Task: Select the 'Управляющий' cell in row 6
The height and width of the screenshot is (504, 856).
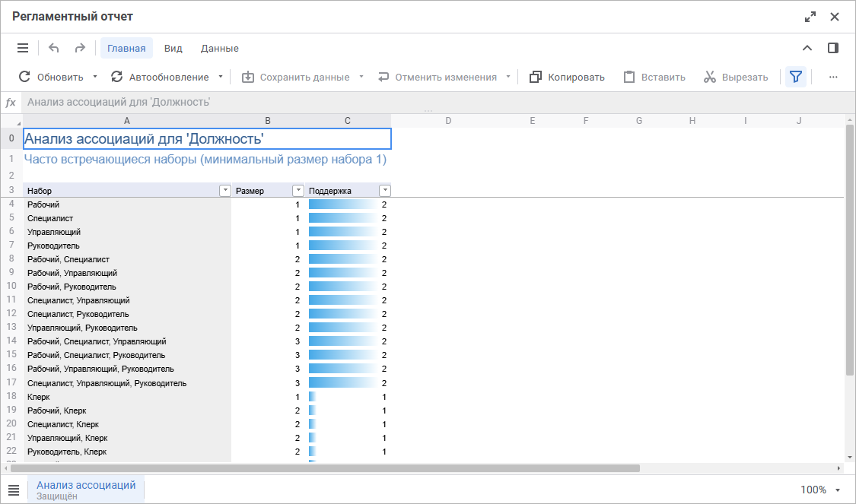Action: pos(126,232)
